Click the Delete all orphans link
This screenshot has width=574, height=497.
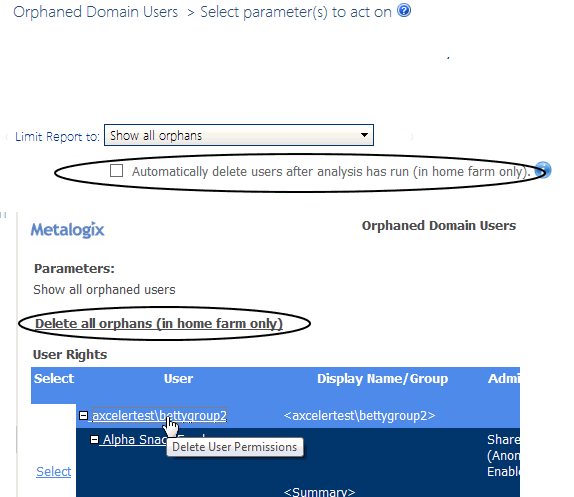[x=159, y=324]
